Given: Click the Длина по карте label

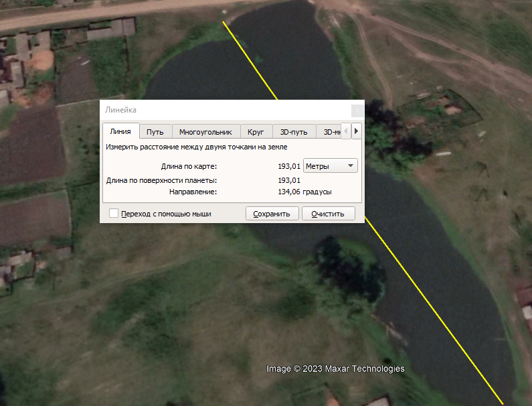Looking at the screenshot, I should pyautogui.click(x=189, y=166).
